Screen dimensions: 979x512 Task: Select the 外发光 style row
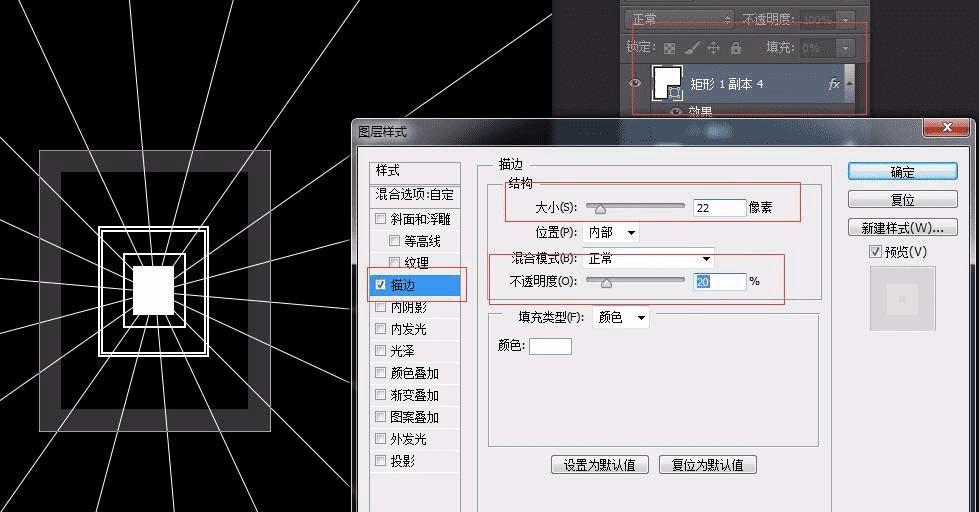415,439
